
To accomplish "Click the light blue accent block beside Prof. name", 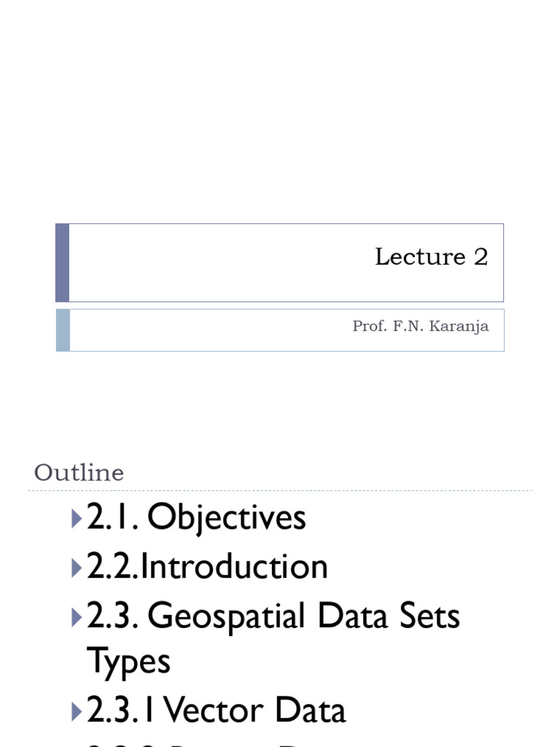I will [x=63, y=330].
